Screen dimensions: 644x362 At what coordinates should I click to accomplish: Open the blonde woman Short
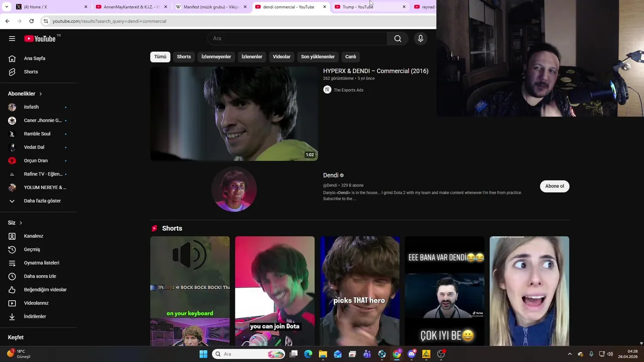point(529,291)
